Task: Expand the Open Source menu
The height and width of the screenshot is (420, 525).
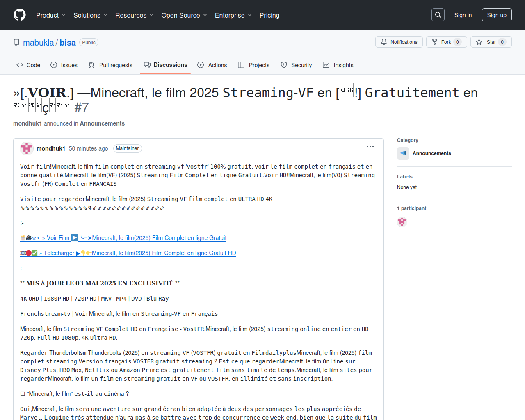Action: 185,15
